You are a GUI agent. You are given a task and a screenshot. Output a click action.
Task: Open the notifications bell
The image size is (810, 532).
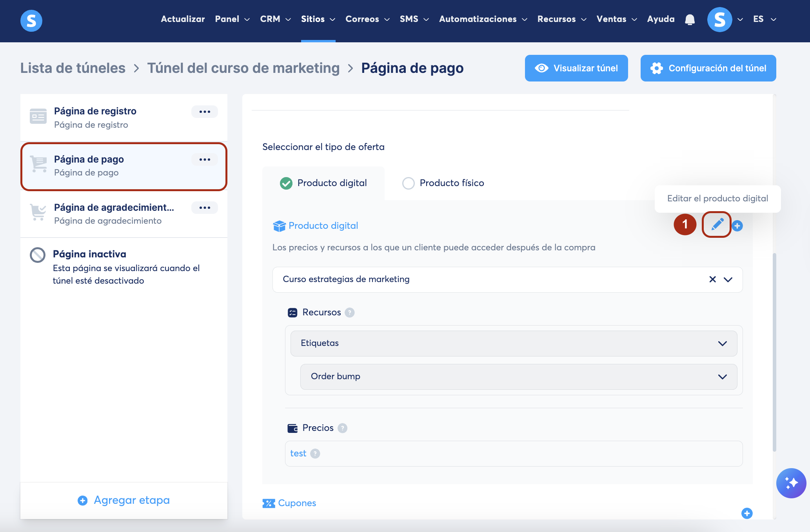(x=690, y=20)
